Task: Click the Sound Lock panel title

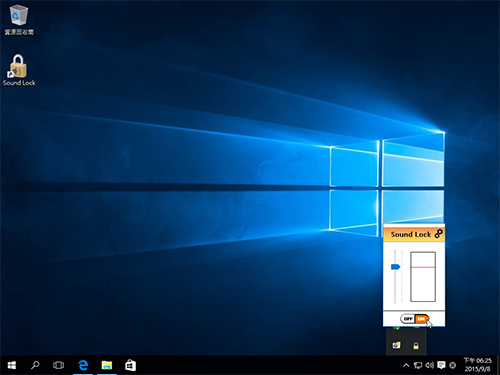Action: pyautogui.click(x=411, y=234)
